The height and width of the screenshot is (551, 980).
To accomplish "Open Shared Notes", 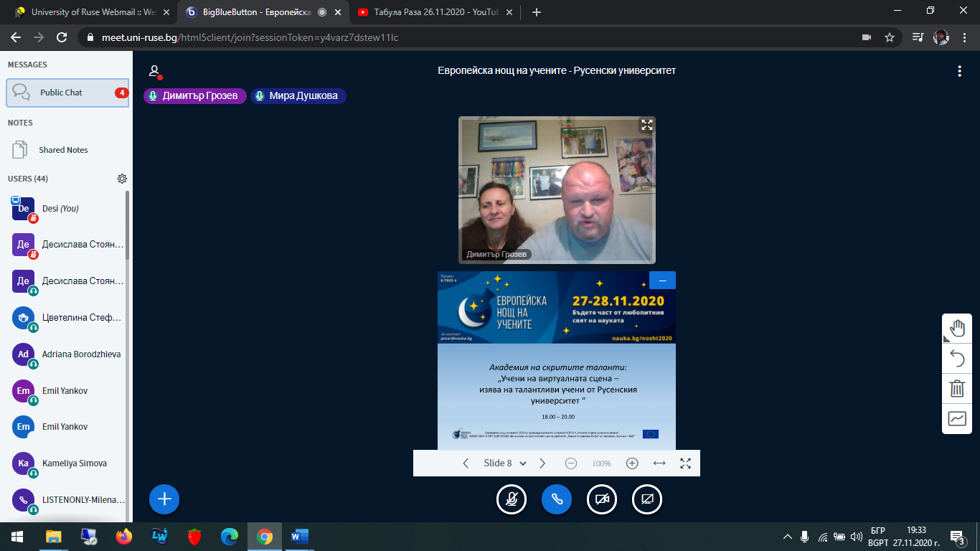I will point(63,150).
